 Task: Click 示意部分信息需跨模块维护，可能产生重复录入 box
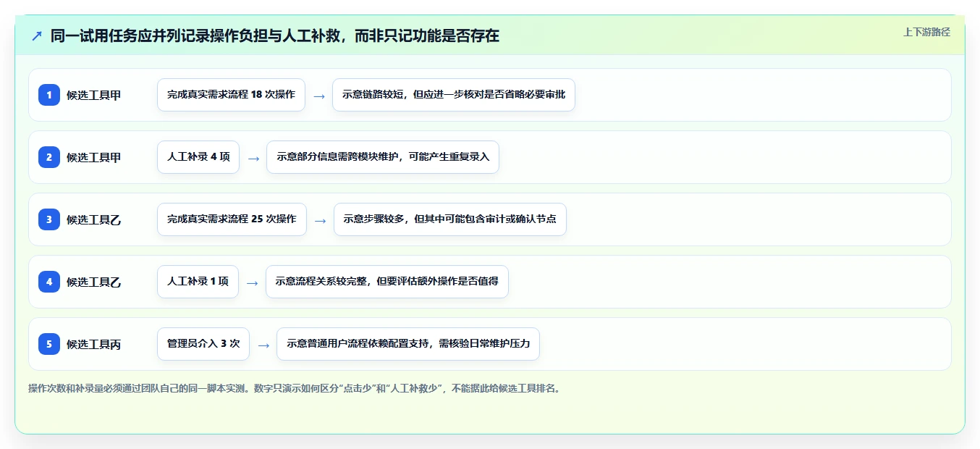pyautogui.click(x=383, y=157)
